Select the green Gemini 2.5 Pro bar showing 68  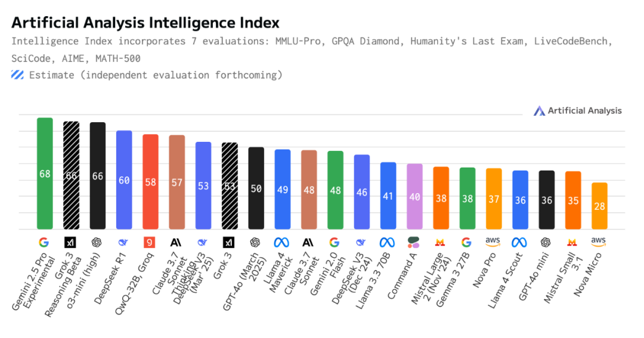[x=45, y=173]
